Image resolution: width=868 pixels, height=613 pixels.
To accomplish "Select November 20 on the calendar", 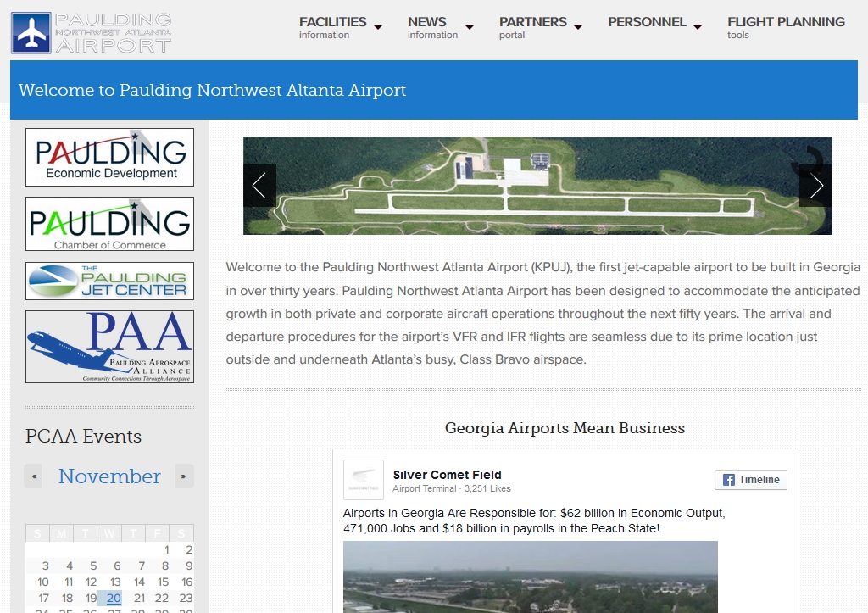I will [114, 598].
